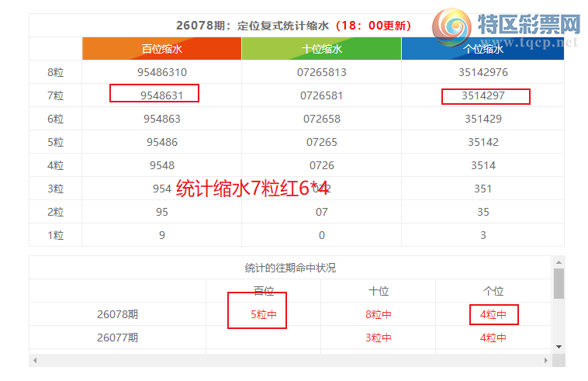Screen dimensions: 588x381
Task: Click the value 95486
Action: tap(162, 142)
